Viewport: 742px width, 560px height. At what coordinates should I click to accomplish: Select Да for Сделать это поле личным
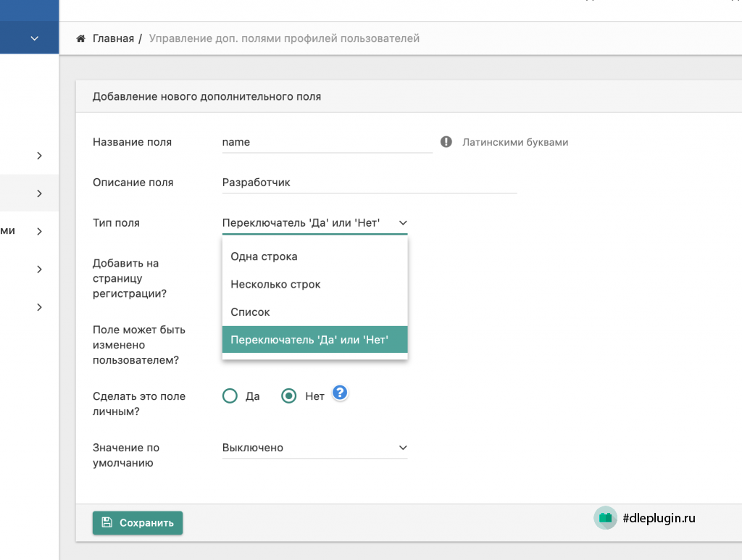[x=230, y=396]
